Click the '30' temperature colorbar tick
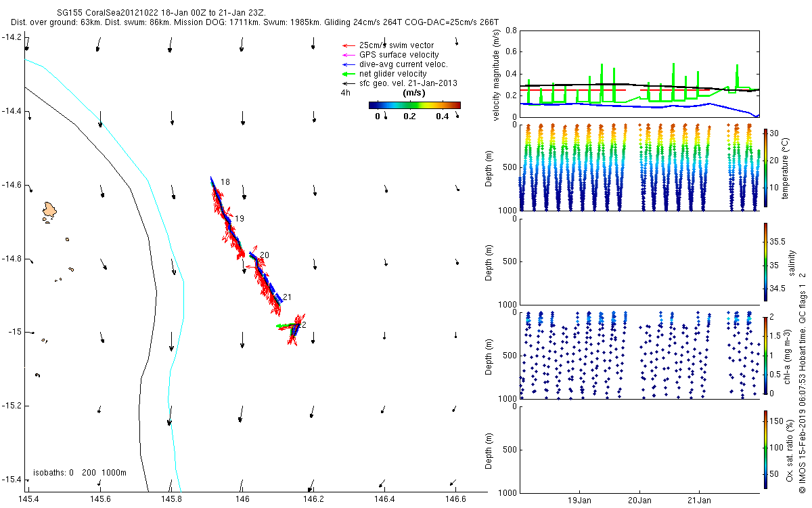Image resolution: width=812 pixels, height=508 pixels. (775, 133)
